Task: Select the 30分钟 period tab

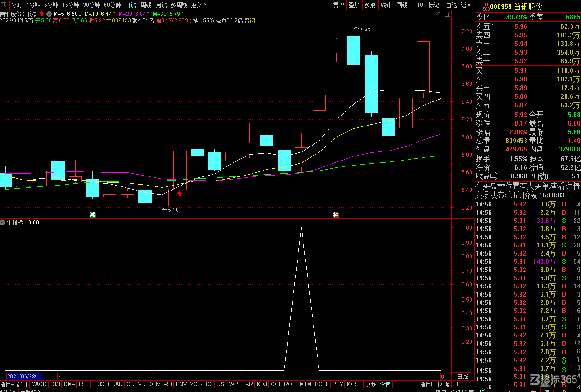Action: [x=91, y=5]
